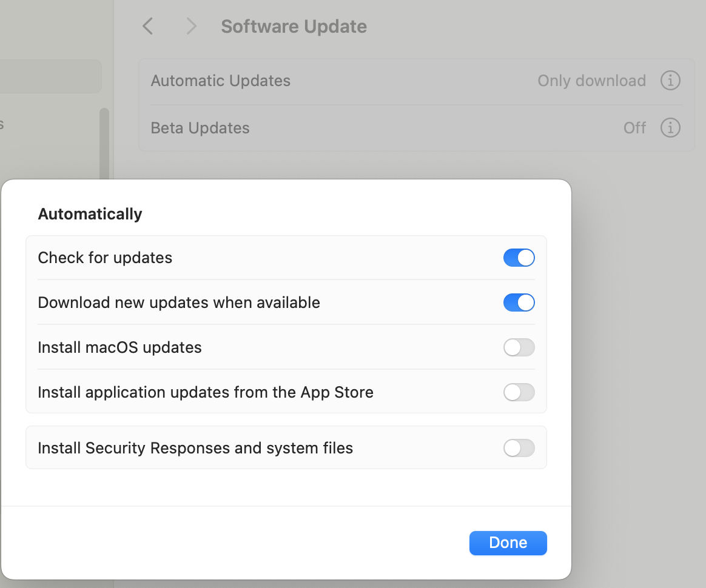Click the "Install macOS updates" label text
The width and height of the screenshot is (706, 588).
119,347
